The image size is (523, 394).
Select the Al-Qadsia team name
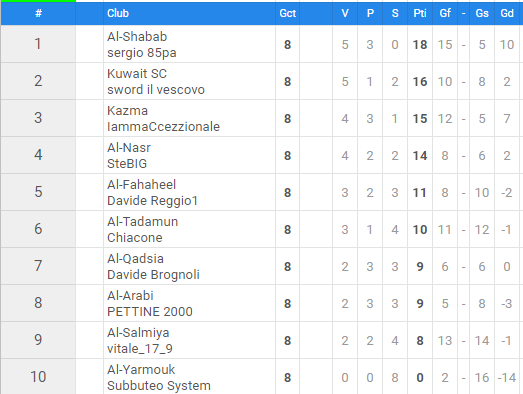(x=135, y=259)
